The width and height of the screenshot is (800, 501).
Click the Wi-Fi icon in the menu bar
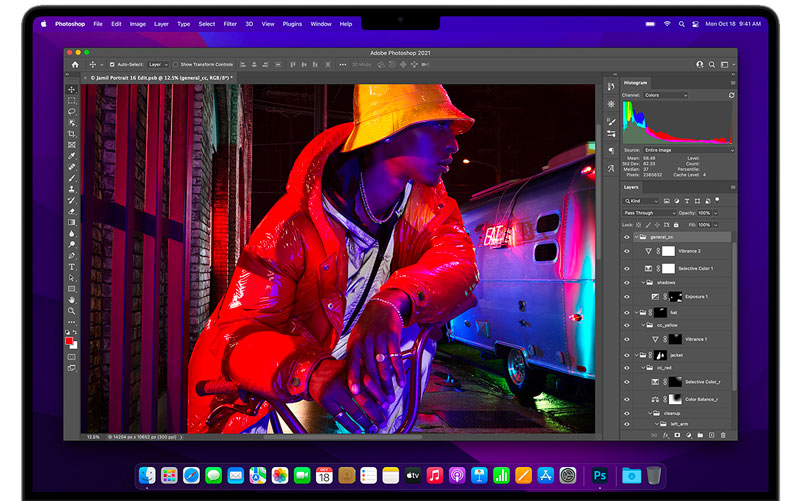click(x=666, y=24)
